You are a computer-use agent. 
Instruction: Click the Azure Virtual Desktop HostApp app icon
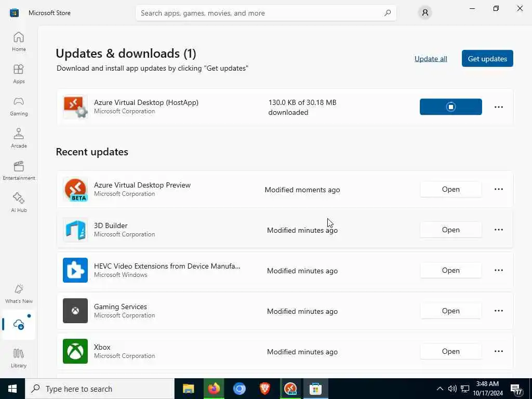click(75, 107)
